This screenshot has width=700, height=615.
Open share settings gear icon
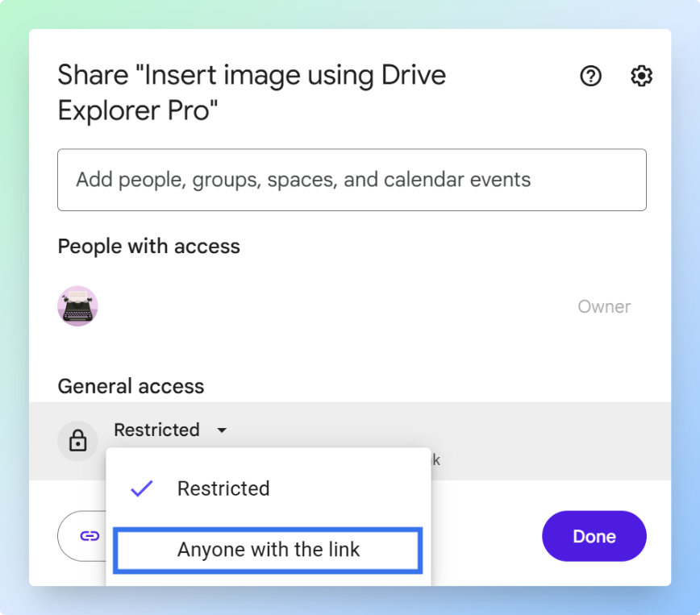coord(641,77)
